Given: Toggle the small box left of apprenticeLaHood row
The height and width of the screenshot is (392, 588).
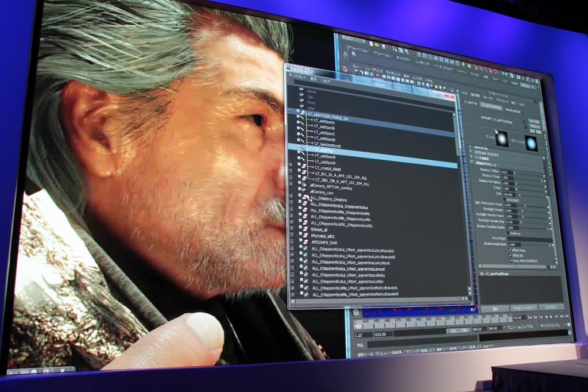Looking at the screenshot, I should pyautogui.click(x=301, y=267).
